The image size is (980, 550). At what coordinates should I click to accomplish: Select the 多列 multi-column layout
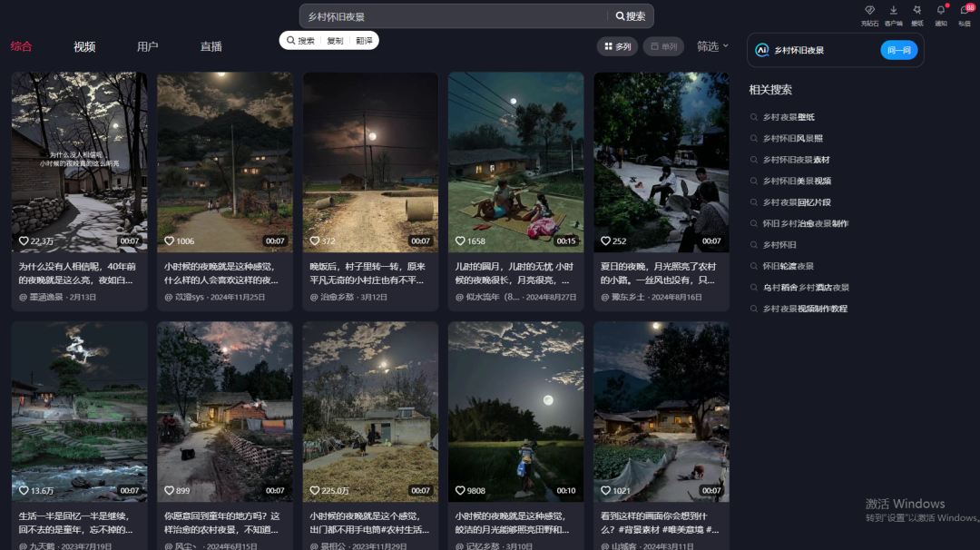(618, 46)
